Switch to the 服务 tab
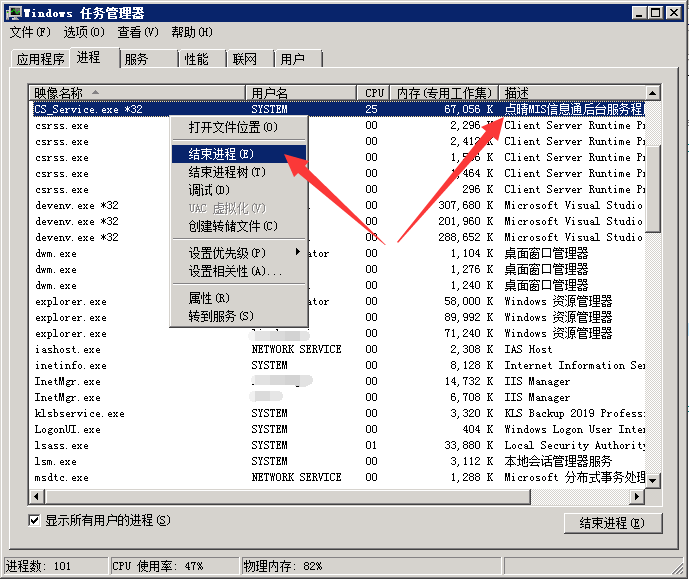This screenshot has width=689, height=579. (x=136, y=59)
